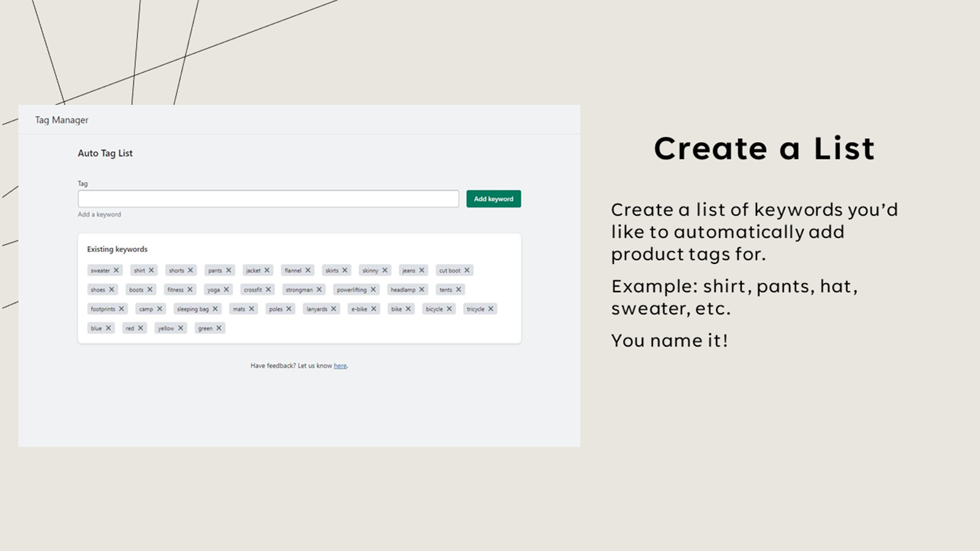
Task: Select the Auto Tag List heading
Action: click(x=105, y=153)
